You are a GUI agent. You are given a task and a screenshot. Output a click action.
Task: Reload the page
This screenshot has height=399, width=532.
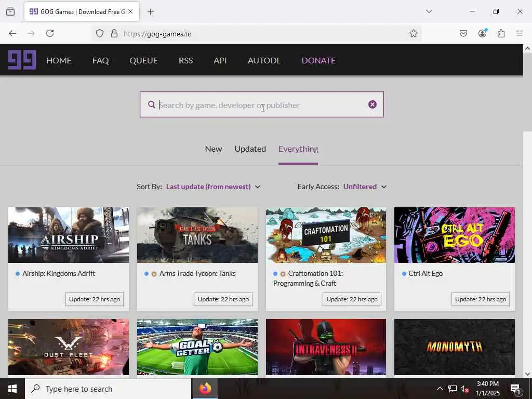tap(50, 34)
